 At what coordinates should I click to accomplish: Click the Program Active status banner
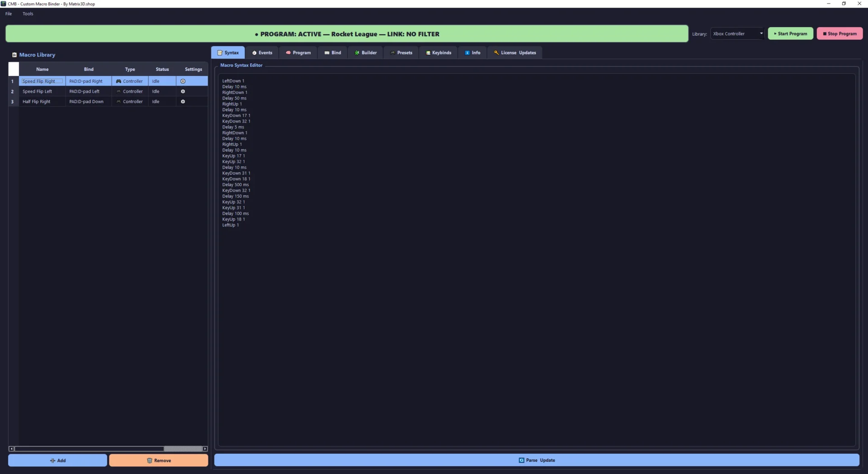click(347, 34)
